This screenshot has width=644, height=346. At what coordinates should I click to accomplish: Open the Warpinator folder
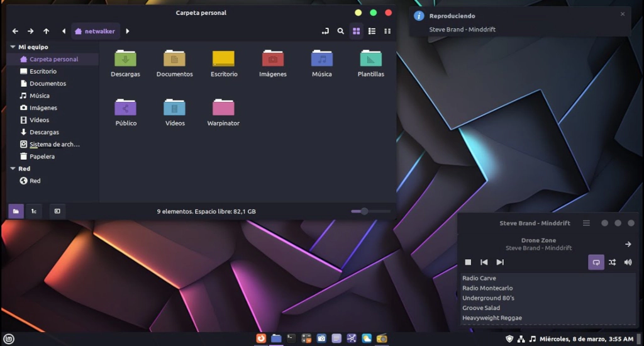click(x=223, y=112)
